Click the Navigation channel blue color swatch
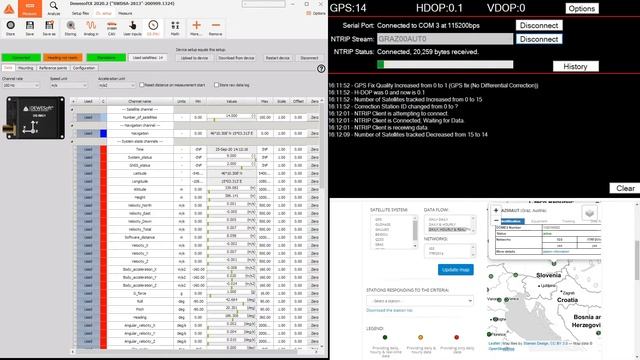640x360 pixels. [x=103, y=133]
